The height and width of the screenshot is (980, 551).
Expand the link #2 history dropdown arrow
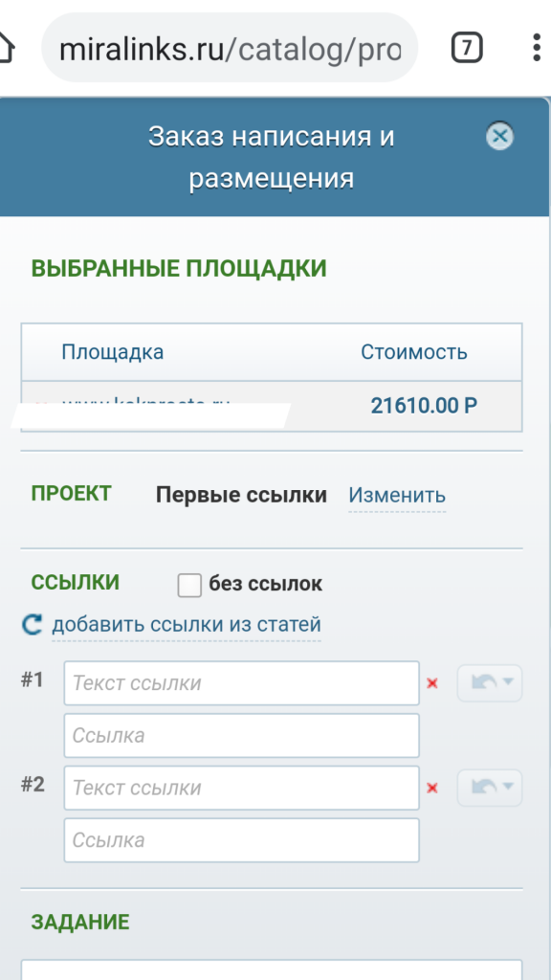[x=509, y=787]
